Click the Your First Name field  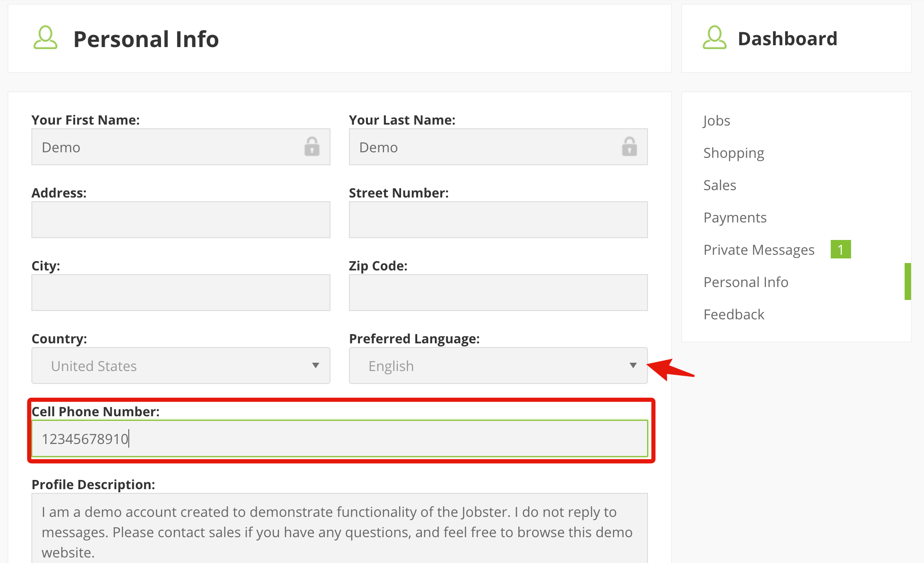click(181, 147)
